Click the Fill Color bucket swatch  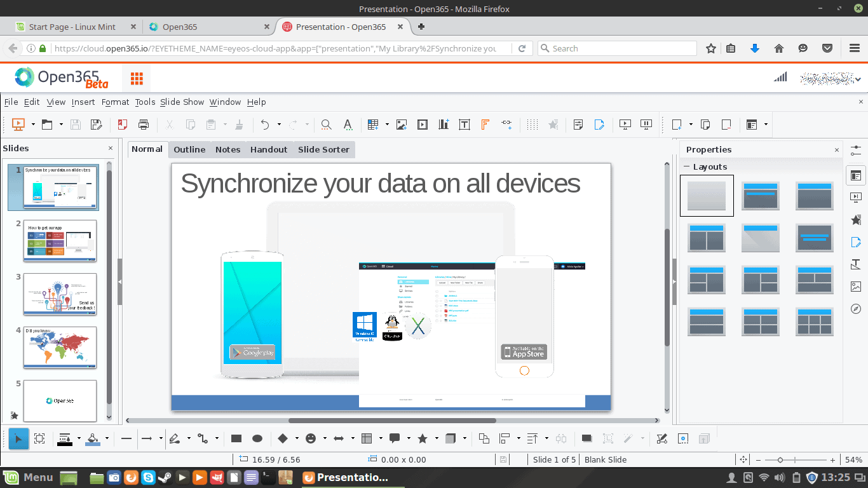[93, 438]
